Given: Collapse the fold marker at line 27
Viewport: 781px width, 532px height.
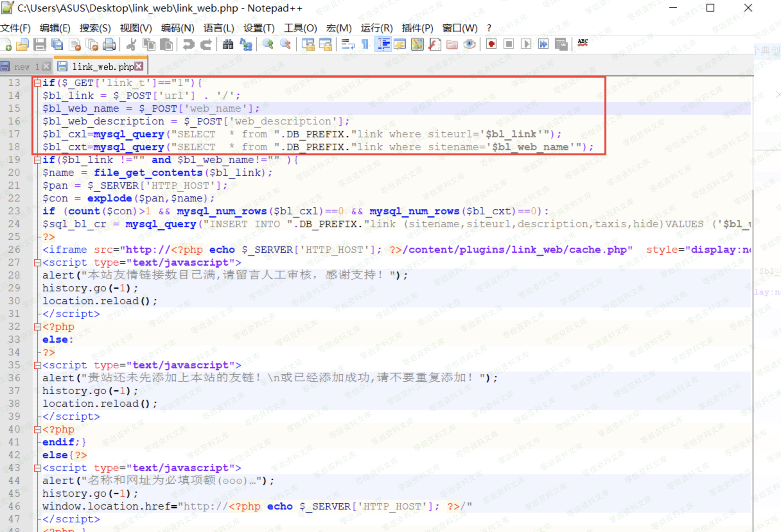Looking at the screenshot, I should click(x=37, y=263).
